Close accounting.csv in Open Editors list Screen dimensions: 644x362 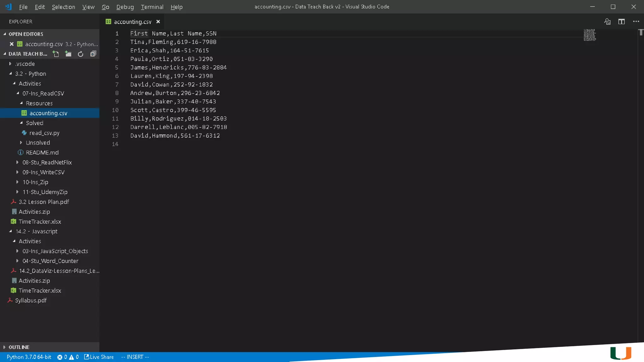click(12, 44)
